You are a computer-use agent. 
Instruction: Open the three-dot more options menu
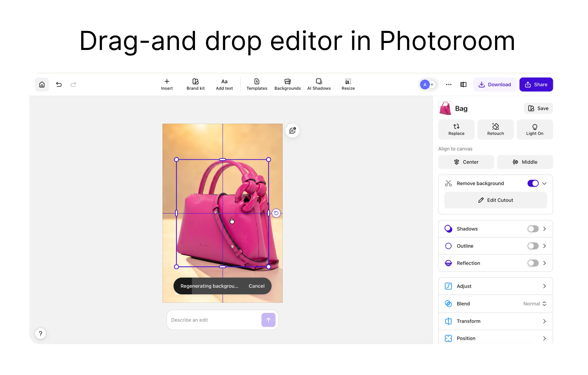pyautogui.click(x=448, y=84)
